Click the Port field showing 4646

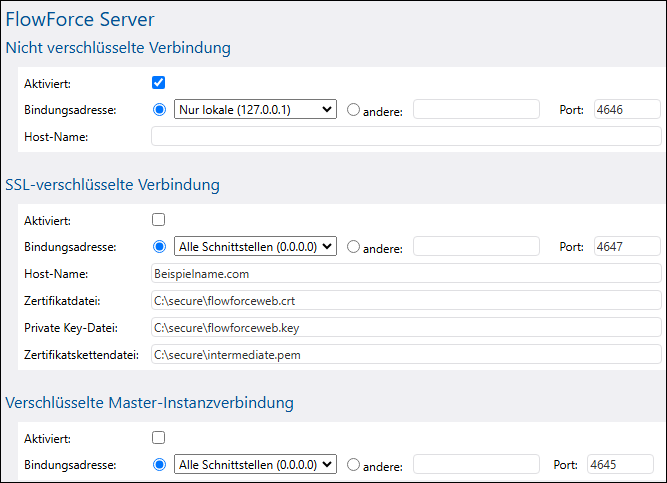[x=627, y=109]
